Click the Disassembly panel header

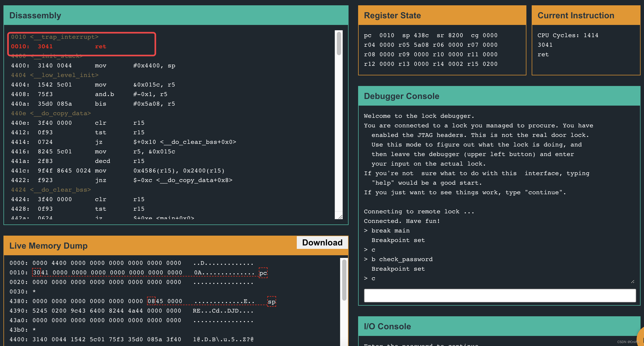(176, 15)
